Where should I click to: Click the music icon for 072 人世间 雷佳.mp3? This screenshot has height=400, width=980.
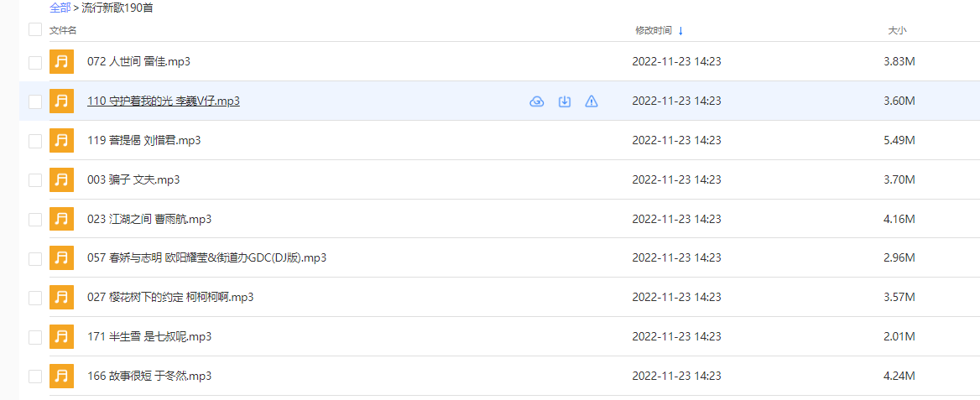click(62, 62)
